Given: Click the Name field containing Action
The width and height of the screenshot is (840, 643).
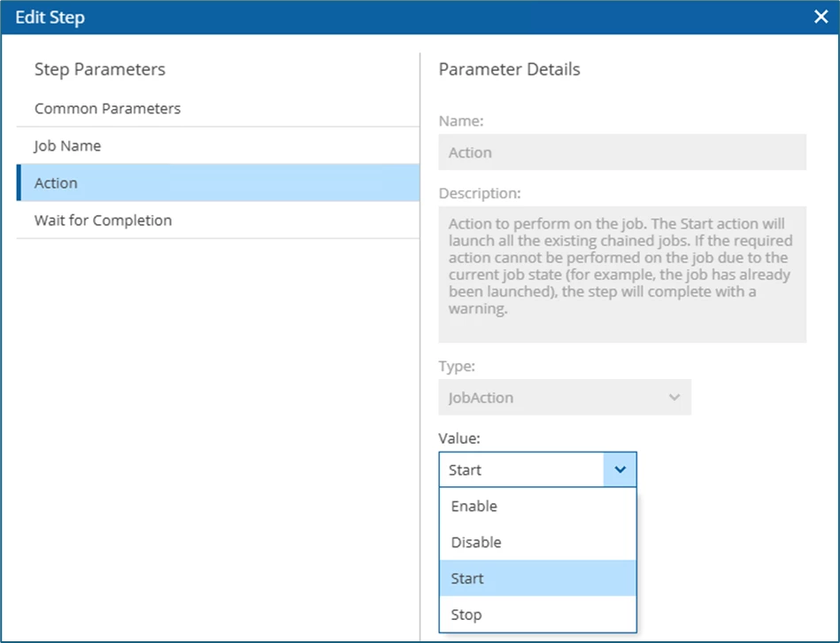Looking at the screenshot, I should point(621,152).
